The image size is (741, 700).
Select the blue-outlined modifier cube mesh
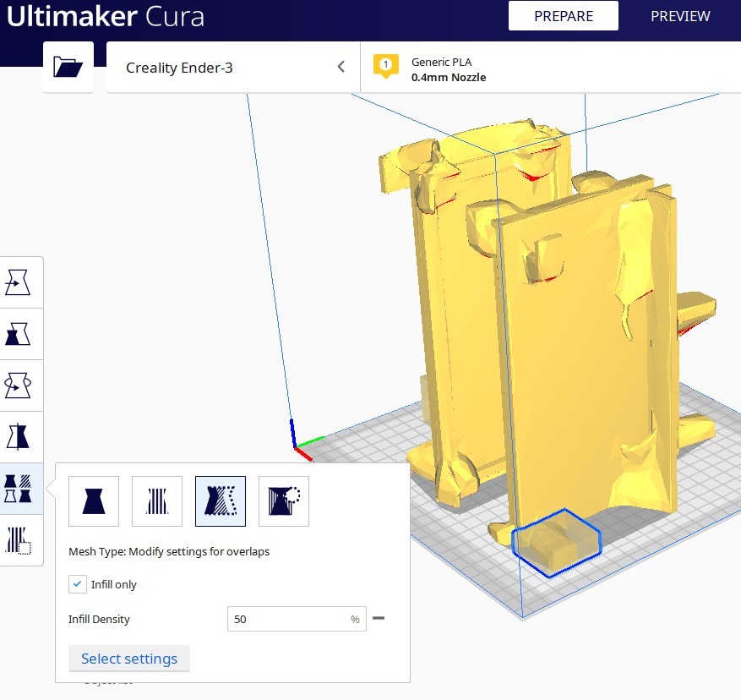(x=557, y=544)
